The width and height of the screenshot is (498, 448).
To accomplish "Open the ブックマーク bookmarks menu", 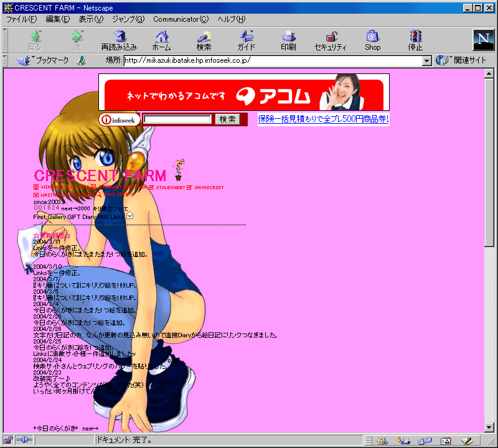I will tap(42, 60).
